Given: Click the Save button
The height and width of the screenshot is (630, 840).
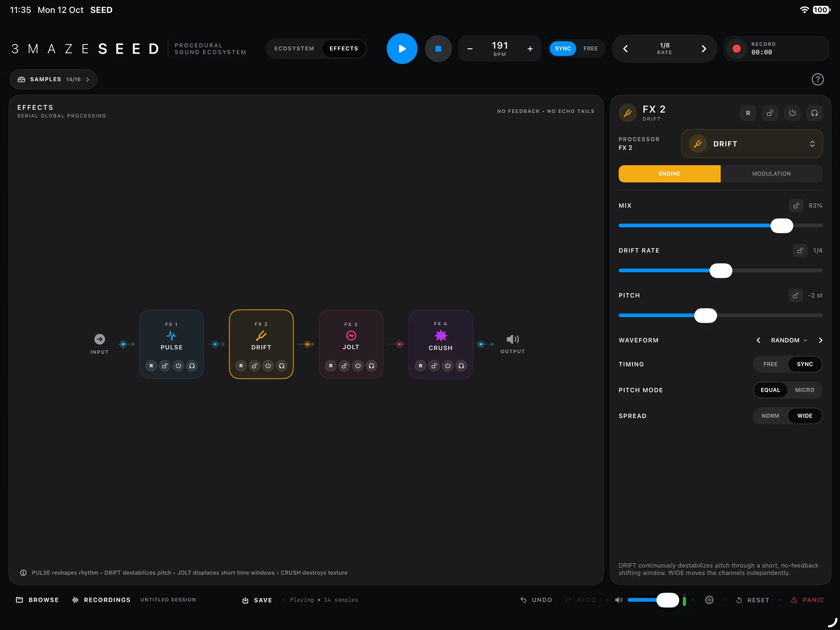Looking at the screenshot, I should pos(257,600).
